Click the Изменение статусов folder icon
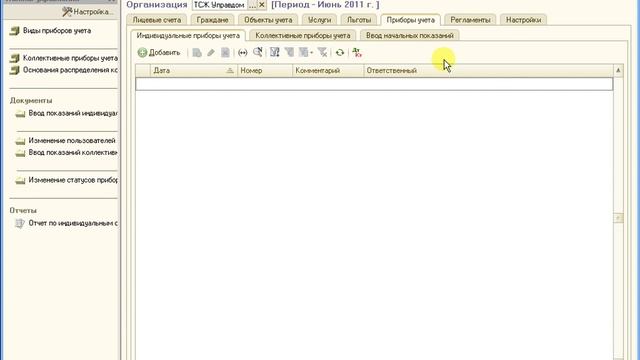This screenshot has width=640, height=360. point(20,180)
